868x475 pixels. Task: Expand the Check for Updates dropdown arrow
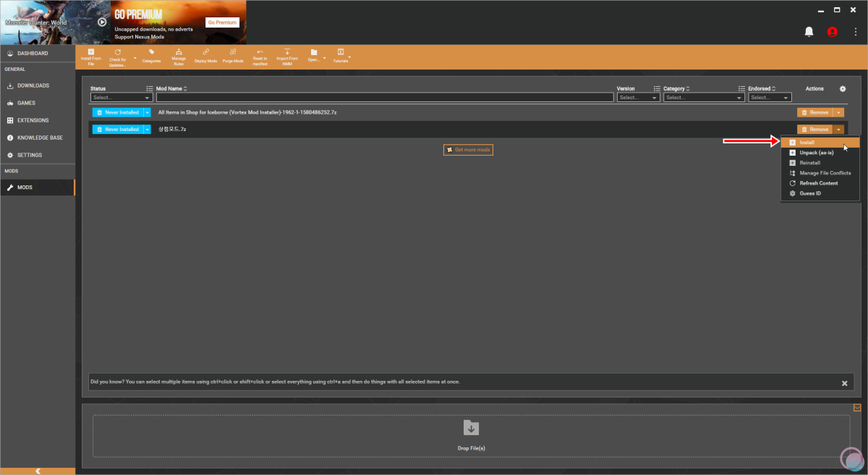click(x=135, y=57)
